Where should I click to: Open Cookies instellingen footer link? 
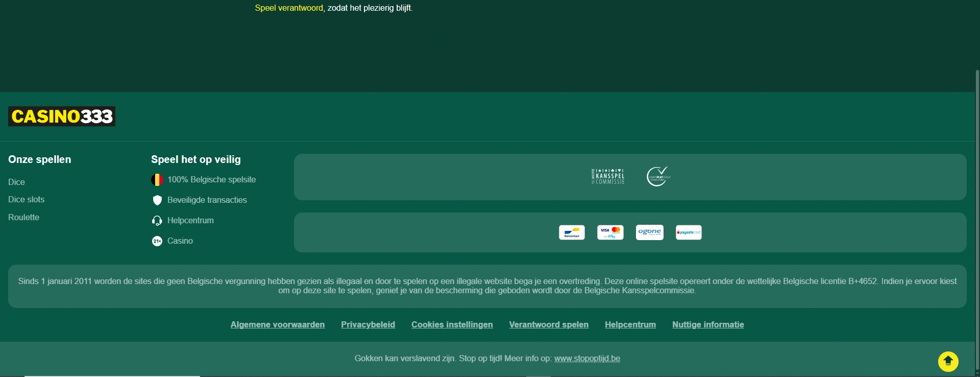(x=452, y=324)
